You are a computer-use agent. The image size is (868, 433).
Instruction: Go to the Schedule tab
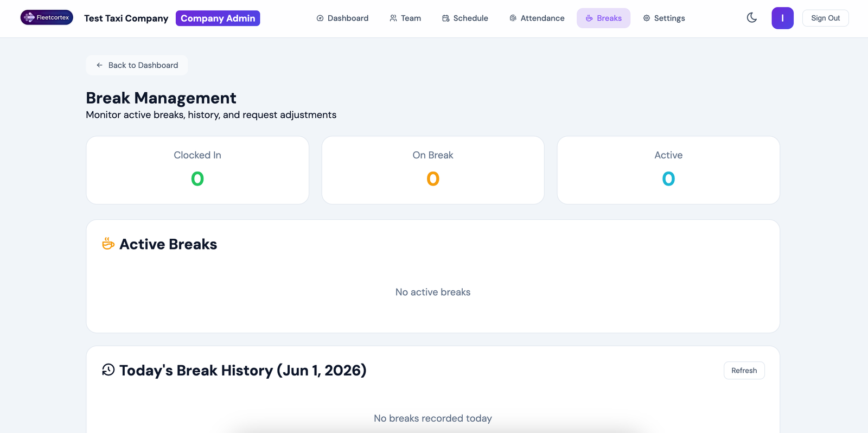(465, 18)
